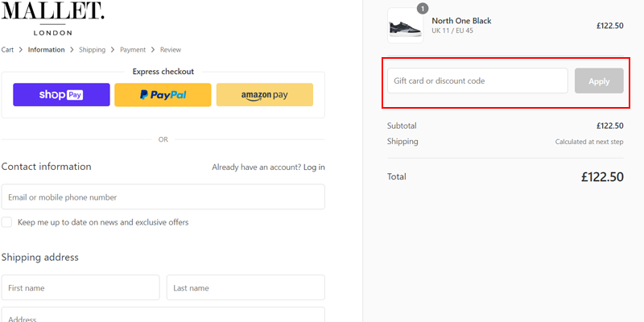Click the North One Black product name
This screenshot has height=322, width=644.
coord(461,21)
